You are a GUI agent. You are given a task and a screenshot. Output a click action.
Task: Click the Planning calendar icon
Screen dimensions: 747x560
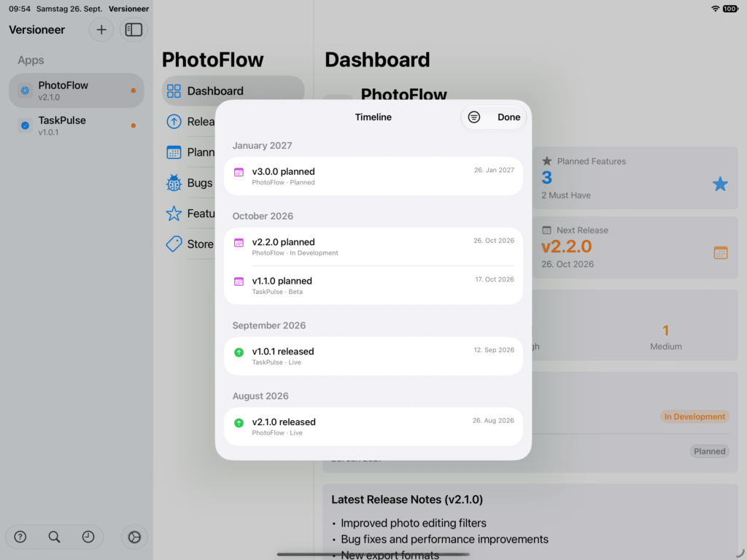tap(174, 152)
